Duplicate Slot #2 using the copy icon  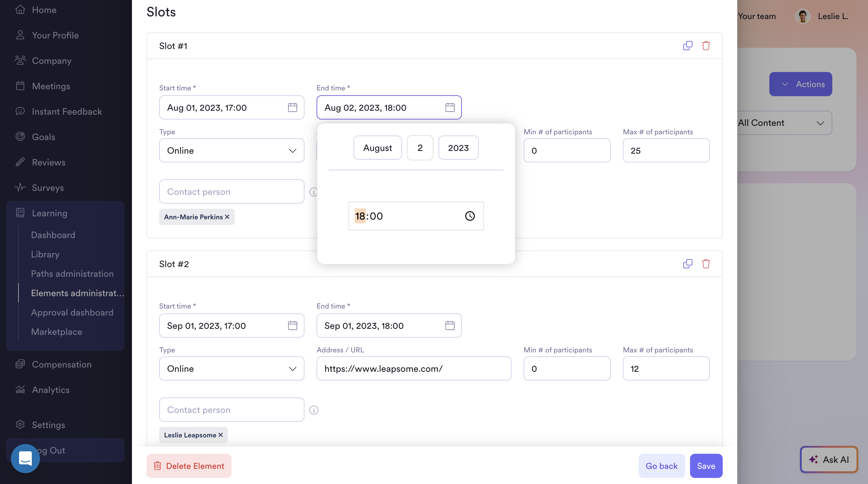click(687, 264)
